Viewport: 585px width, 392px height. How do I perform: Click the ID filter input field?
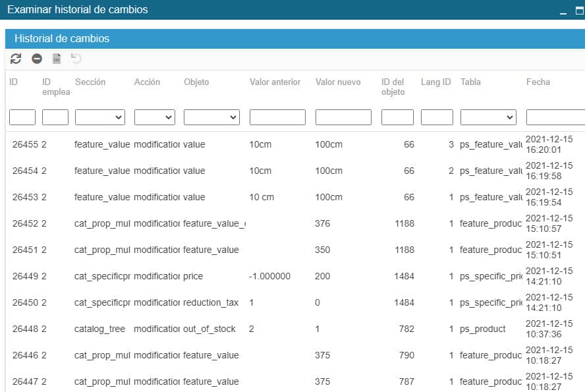(x=22, y=117)
